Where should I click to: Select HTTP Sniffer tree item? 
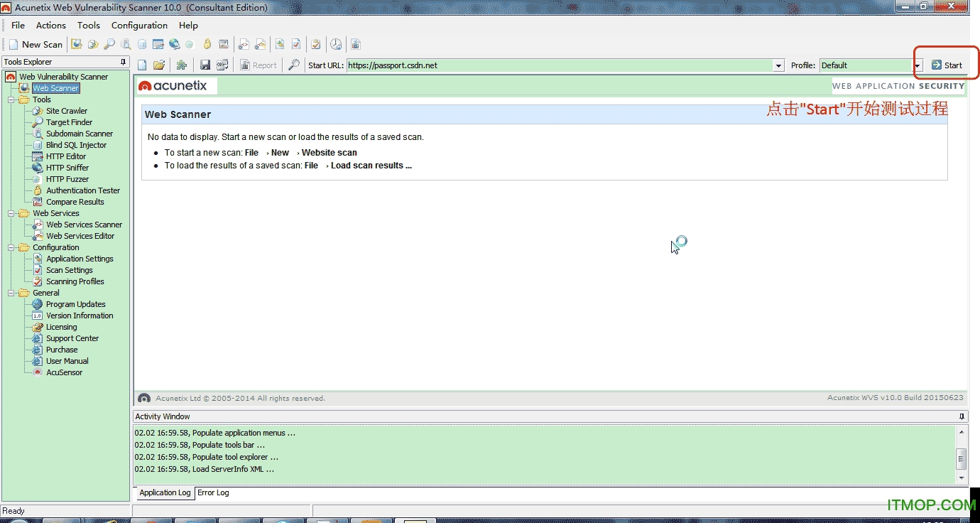tap(67, 168)
